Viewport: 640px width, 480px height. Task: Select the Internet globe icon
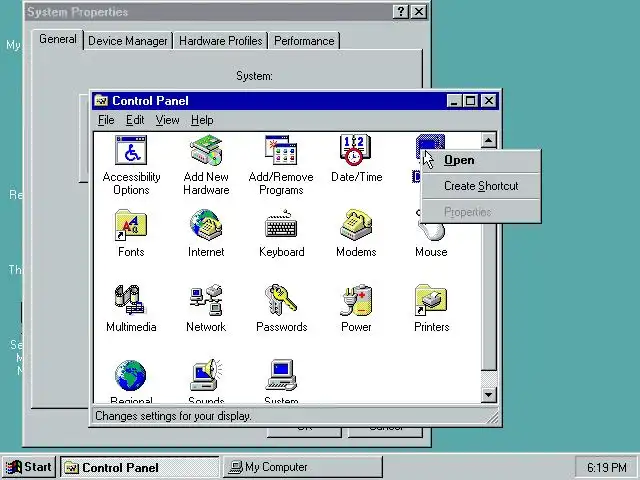tap(206, 225)
